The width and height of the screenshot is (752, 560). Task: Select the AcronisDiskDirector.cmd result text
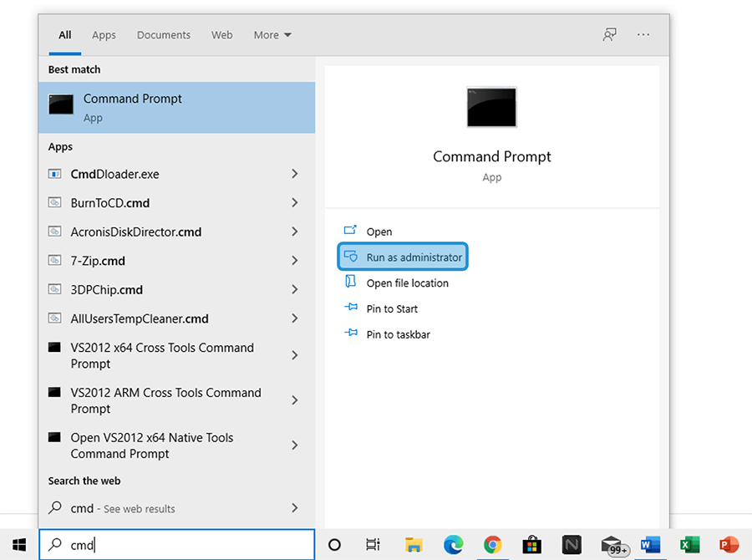click(135, 232)
